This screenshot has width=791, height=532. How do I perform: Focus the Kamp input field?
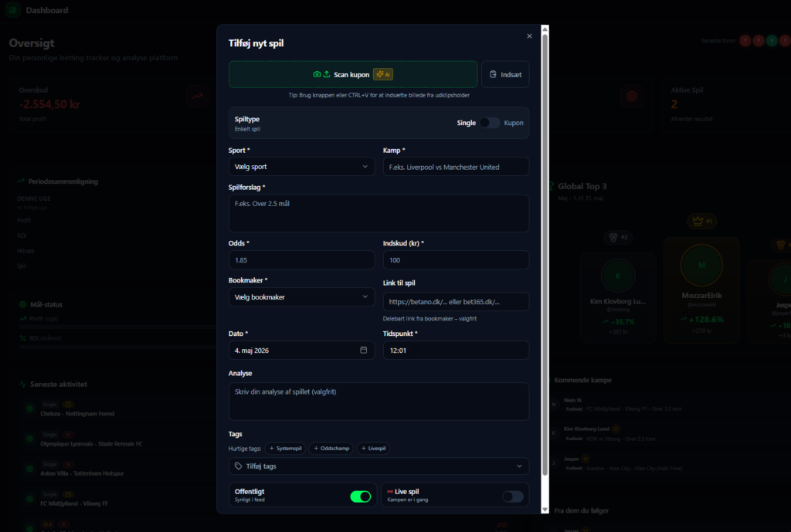coord(456,167)
